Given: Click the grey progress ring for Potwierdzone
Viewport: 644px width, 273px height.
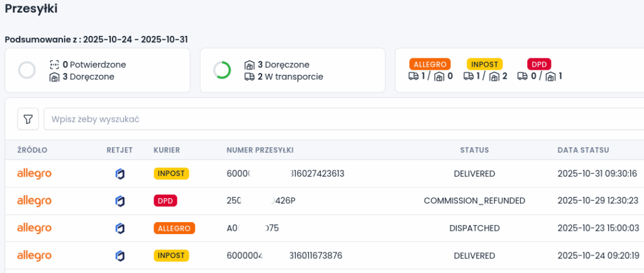Looking at the screenshot, I should tap(27, 70).
